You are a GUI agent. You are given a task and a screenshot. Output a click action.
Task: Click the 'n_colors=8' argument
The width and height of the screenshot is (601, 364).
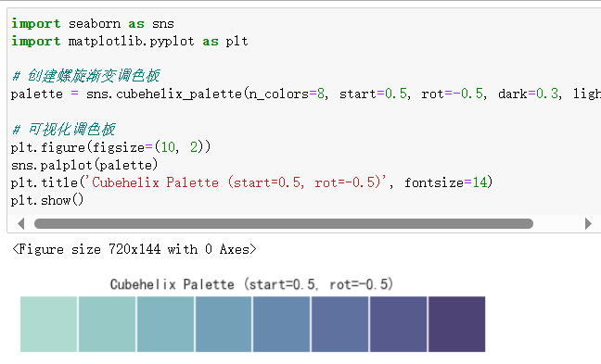pos(287,94)
